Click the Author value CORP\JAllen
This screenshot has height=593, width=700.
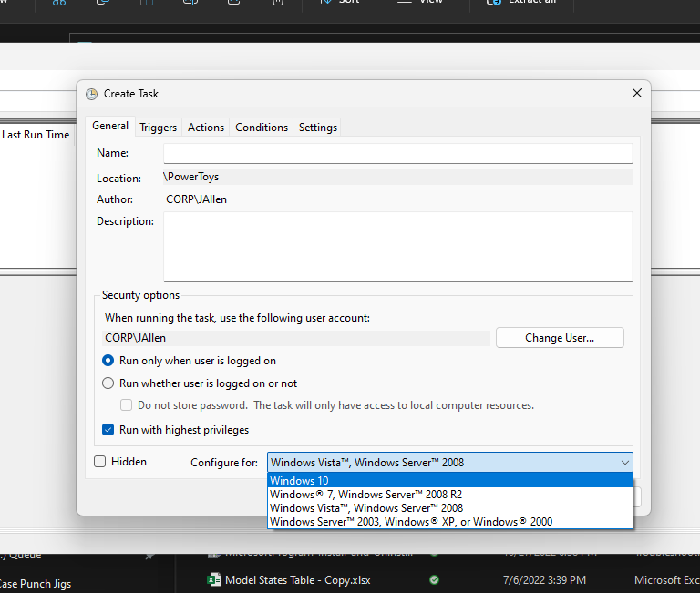pyautogui.click(x=197, y=199)
